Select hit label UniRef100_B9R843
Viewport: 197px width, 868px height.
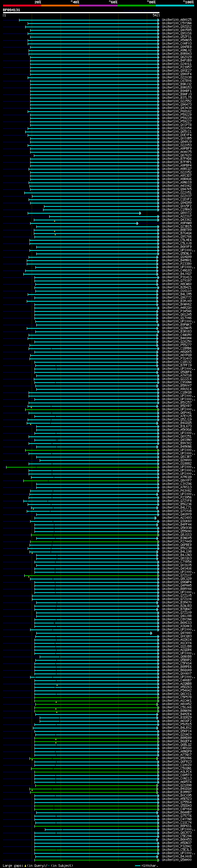(x=177, y=54)
